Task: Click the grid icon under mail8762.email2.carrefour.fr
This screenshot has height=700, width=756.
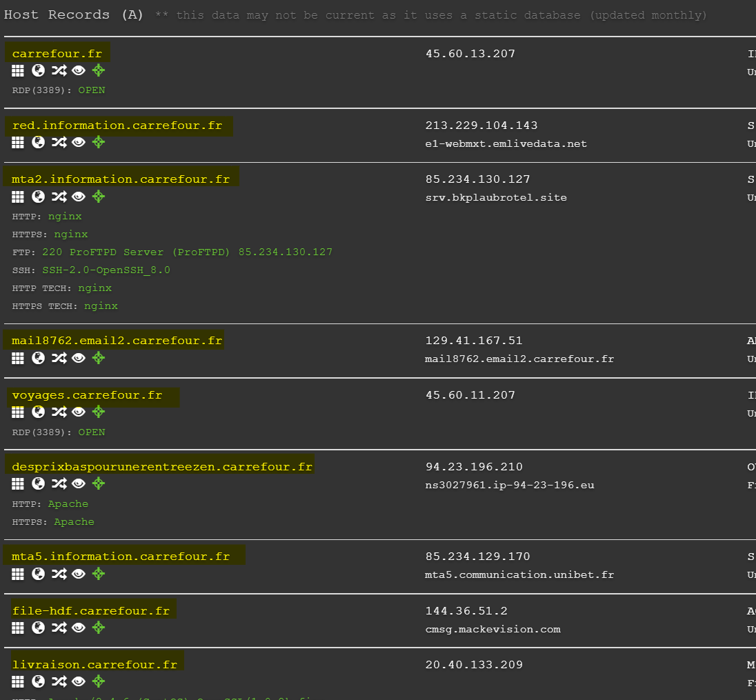Action: pyautogui.click(x=18, y=358)
